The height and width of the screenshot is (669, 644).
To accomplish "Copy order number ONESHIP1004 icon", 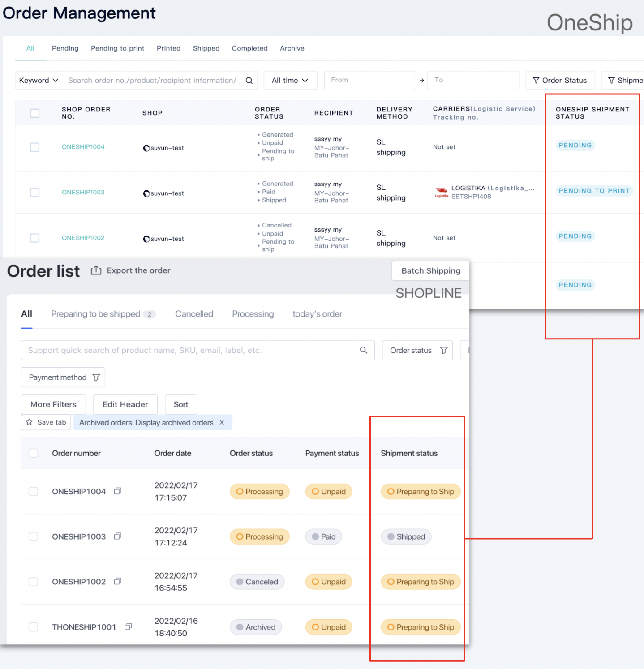I will coord(118,491).
